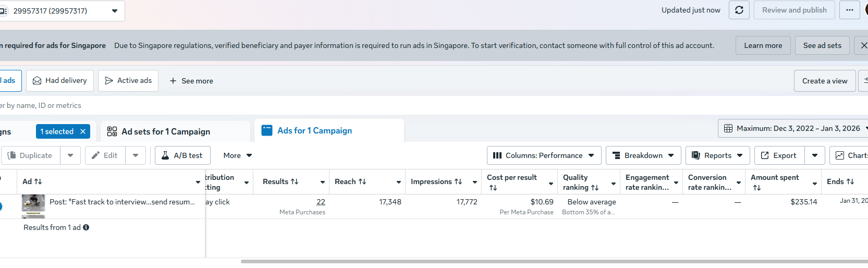Sort the table by Results column
Image resolution: width=868 pixels, height=268 pixels.
pyautogui.click(x=281, y=181)
